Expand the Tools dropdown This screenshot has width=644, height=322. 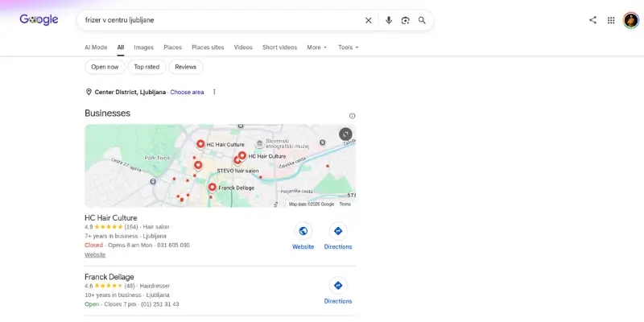349,47
